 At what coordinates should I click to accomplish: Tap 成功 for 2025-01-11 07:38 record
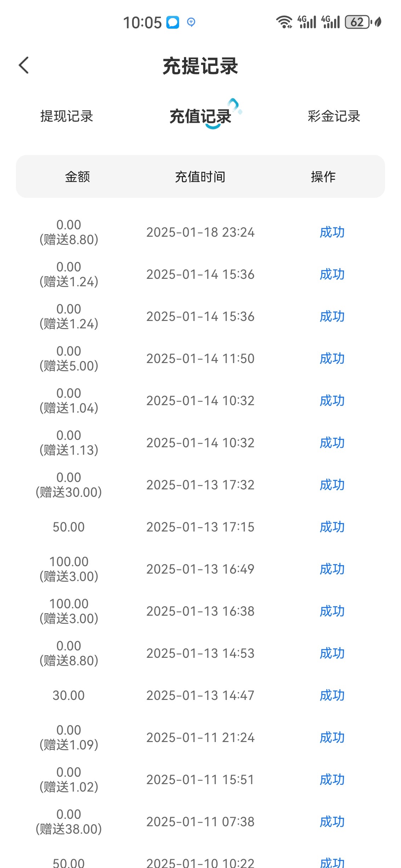point(332,822)
